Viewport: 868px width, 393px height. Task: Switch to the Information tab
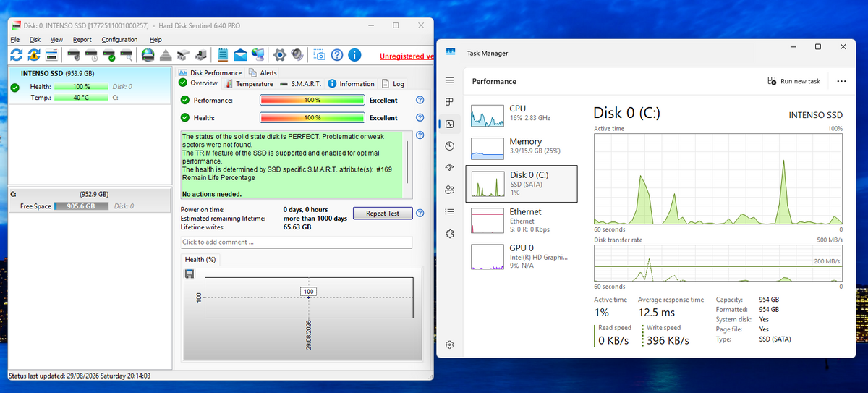352,84
